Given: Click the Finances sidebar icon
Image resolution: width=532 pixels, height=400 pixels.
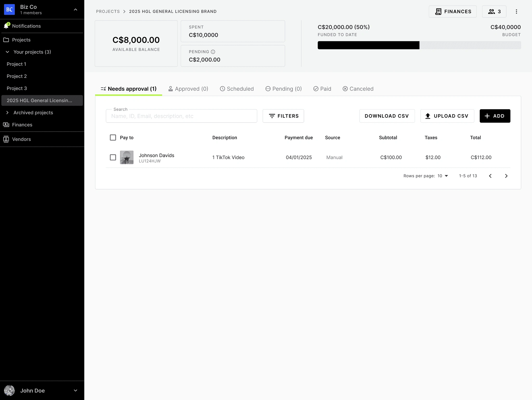Looking at the screenshot, I should pos(6,125).
